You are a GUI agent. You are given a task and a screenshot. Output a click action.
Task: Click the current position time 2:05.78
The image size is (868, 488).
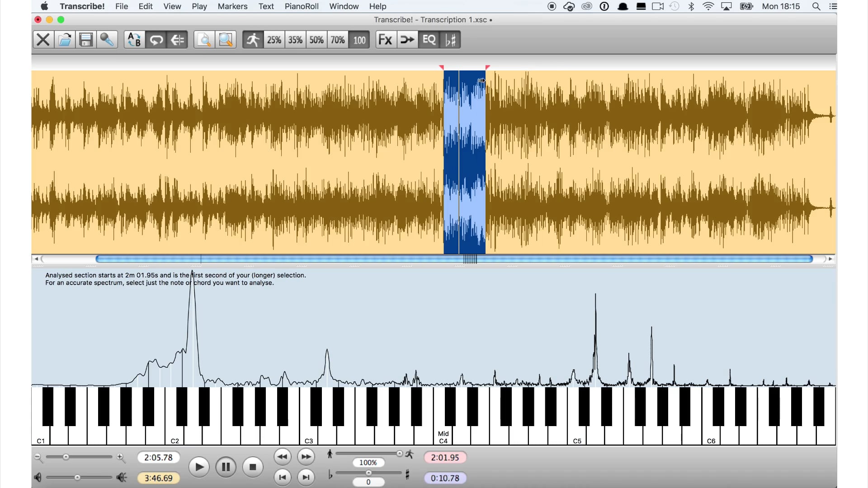[x=158, y=458]
